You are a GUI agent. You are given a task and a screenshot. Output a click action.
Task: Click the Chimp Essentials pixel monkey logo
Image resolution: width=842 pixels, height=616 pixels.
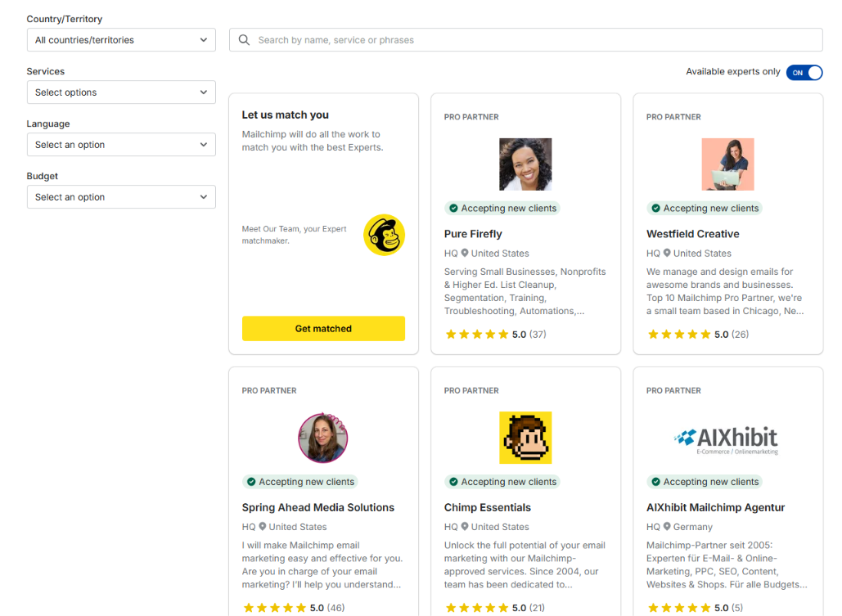pos(525,438)
